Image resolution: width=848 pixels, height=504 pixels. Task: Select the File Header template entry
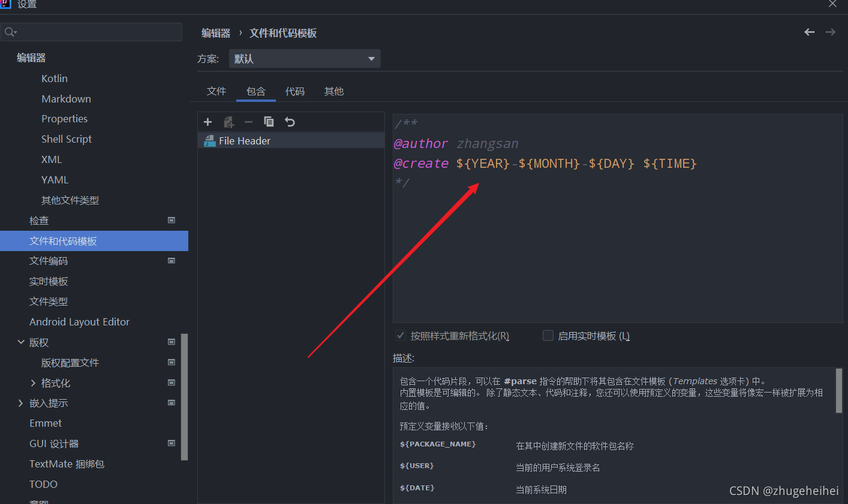[246, 140]
